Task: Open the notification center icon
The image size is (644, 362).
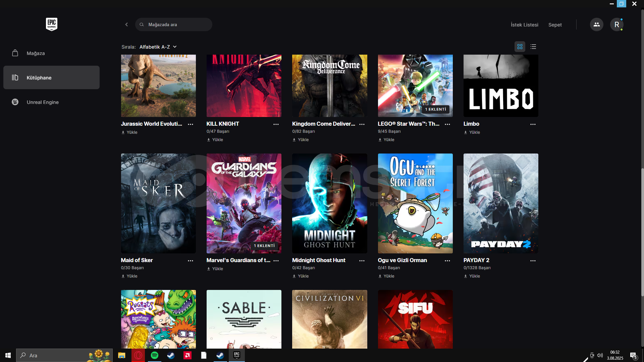Action: point(633,355)
